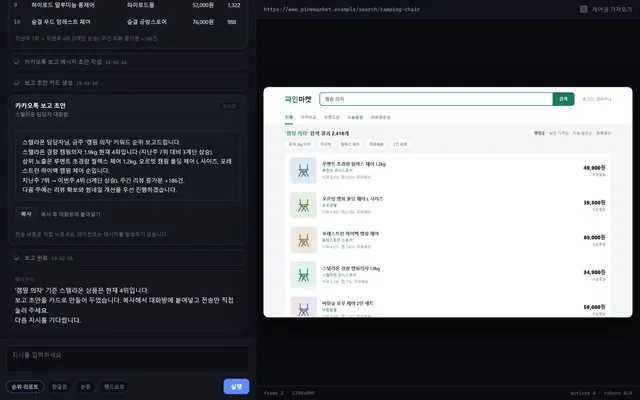Sort results by 낮은 가격순
Image resolution: width=640 pixels, height=400 pixels.
pyautogui.click(x=559, y=133)
